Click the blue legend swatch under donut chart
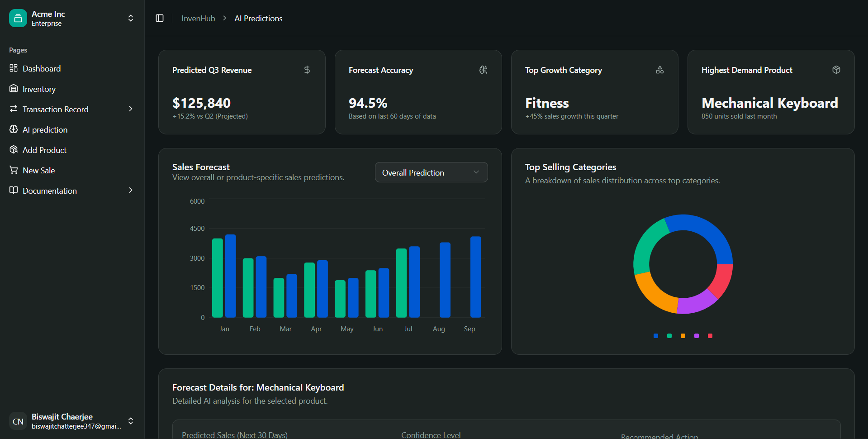 click(656, 336)
